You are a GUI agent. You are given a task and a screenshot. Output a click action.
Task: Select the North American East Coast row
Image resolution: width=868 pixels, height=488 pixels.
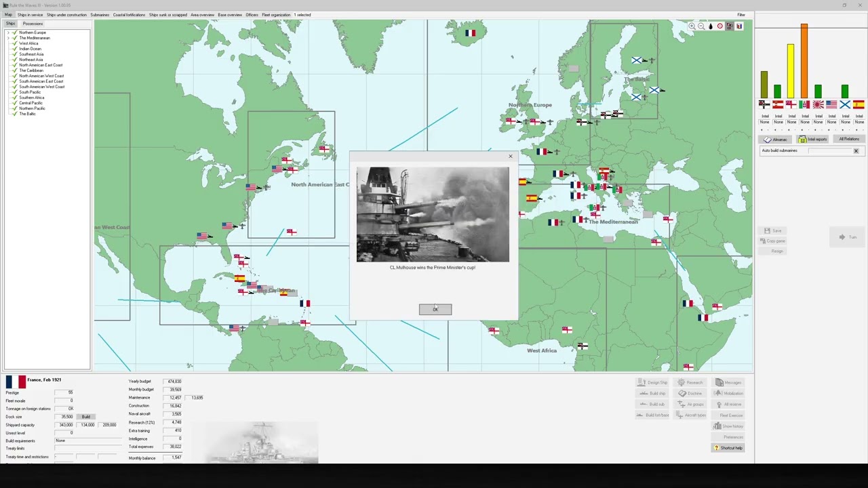pos(41,65)
